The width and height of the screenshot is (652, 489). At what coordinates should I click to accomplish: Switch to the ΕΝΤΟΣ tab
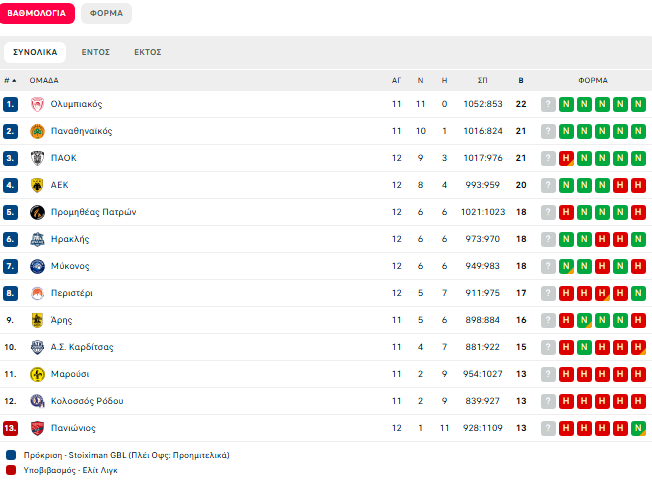coord(96,52)
